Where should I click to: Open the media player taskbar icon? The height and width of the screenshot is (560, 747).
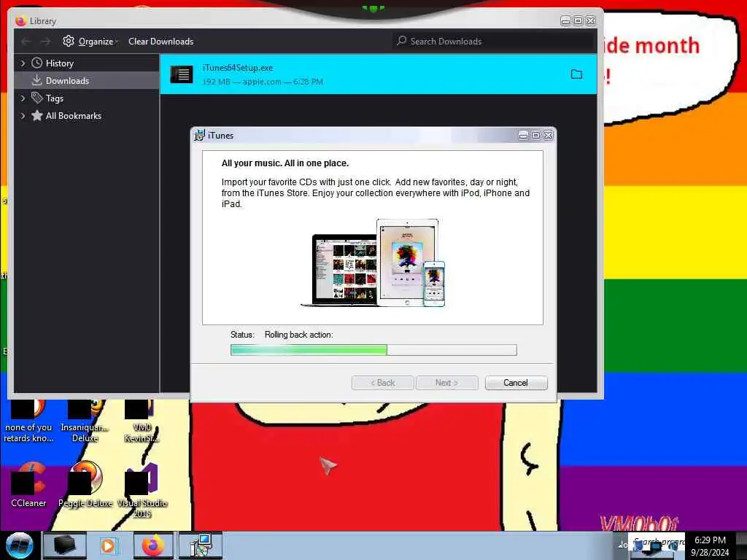(x=108, y=545)
